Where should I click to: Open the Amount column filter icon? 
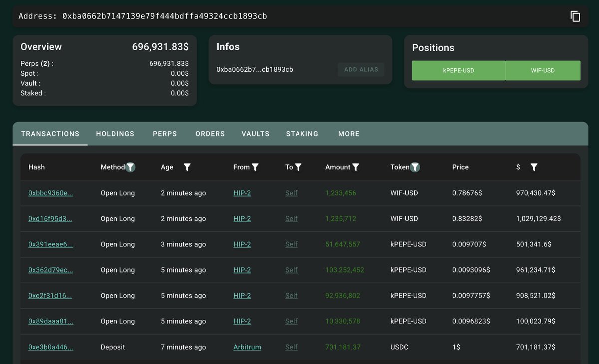point(356,167)
